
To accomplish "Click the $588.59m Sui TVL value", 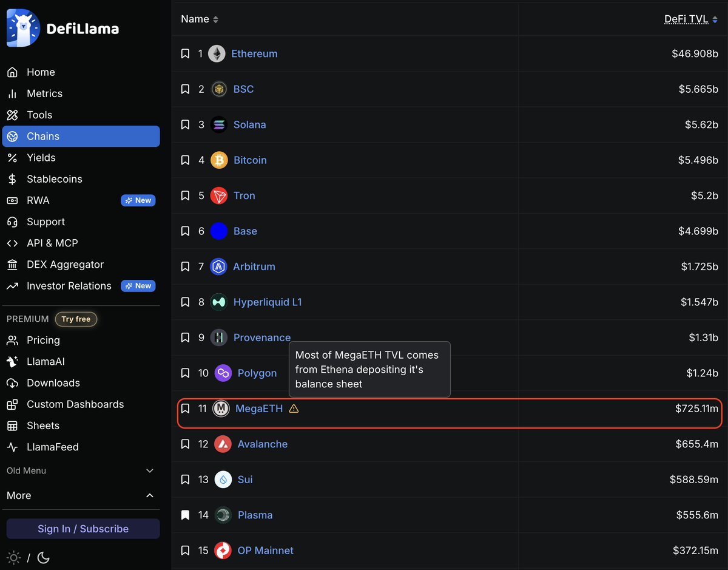I will [x=694, y=480].
